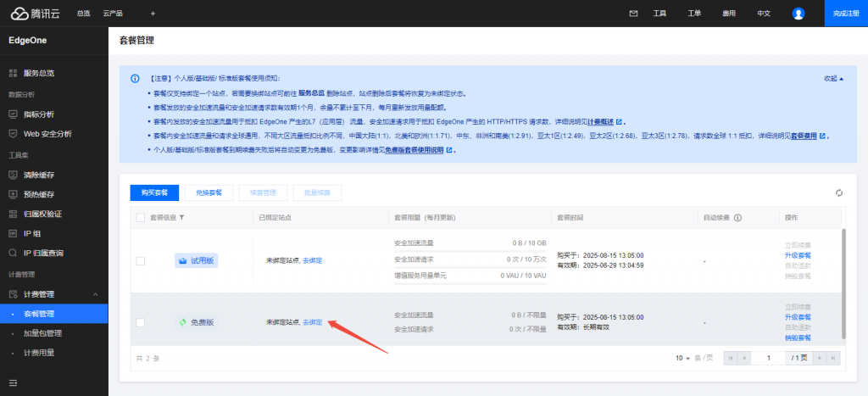Collapse the left sidebar icon
Image resolution: width=868 pixels, height=396 pixels.
click(13, 382)
